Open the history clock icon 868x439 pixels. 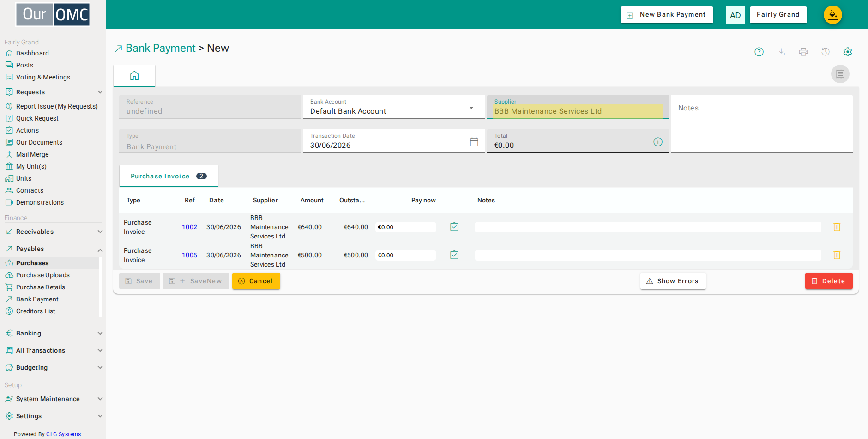tap(826, 52)
